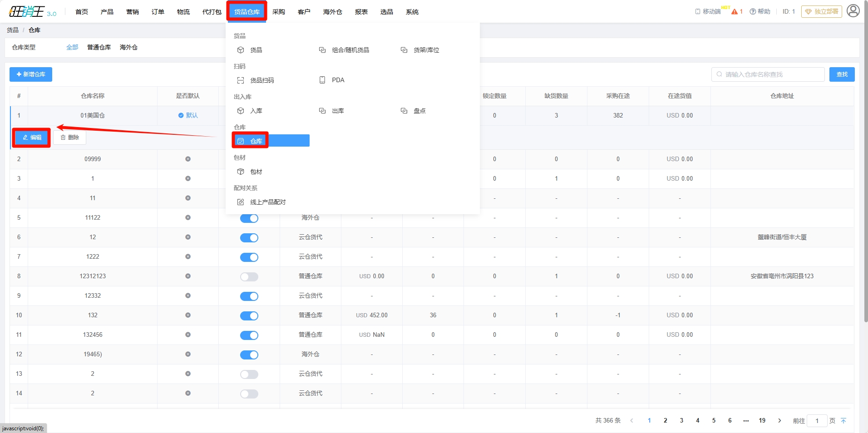Go to next page using right chevron
The image size is (868, 433).
[x=779, y=421]
